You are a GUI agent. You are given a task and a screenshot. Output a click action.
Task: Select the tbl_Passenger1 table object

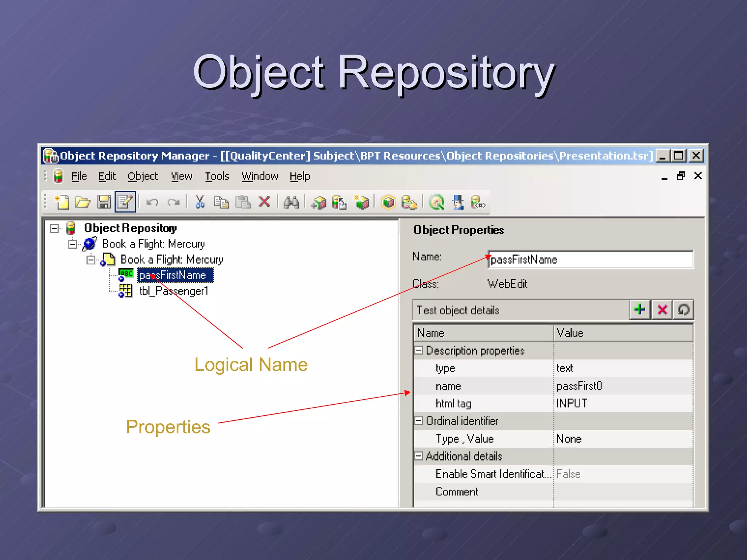[174, 291]
